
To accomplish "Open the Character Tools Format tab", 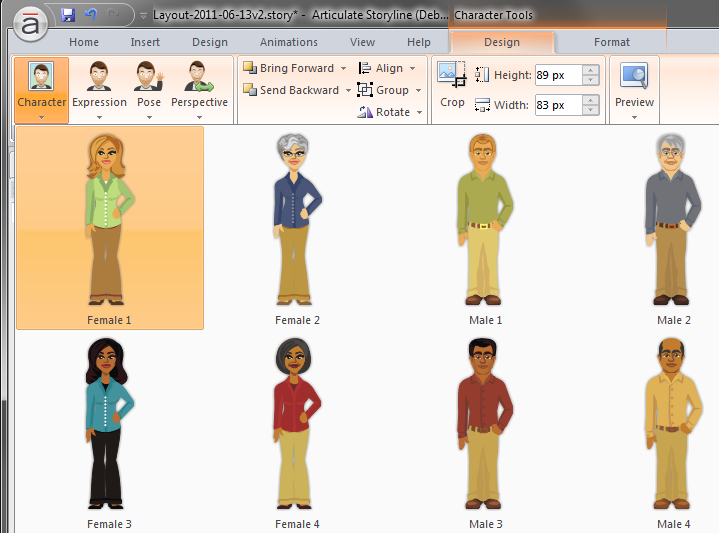I will [x=612, y=42].
